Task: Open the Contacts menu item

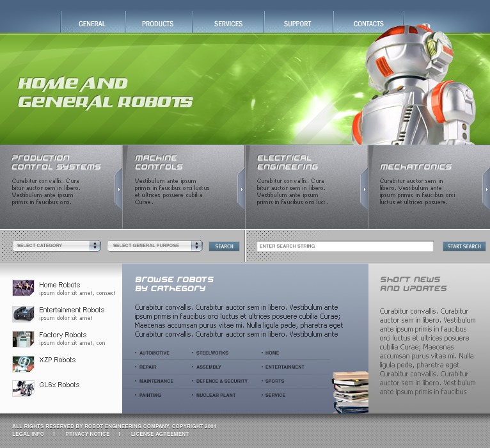Action: pyautogui.click(x=368, y=24)
